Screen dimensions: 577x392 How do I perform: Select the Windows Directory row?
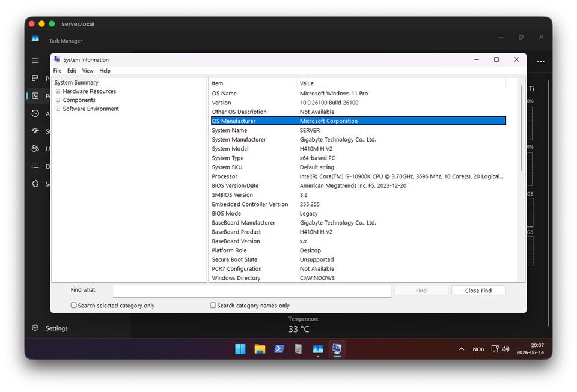(358, 278)
